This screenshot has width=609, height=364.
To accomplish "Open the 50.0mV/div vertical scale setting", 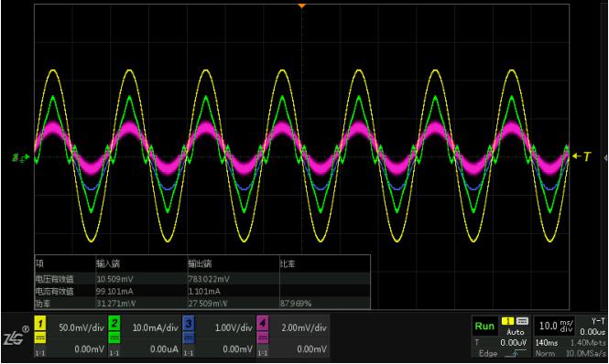I will pos(82,327).
